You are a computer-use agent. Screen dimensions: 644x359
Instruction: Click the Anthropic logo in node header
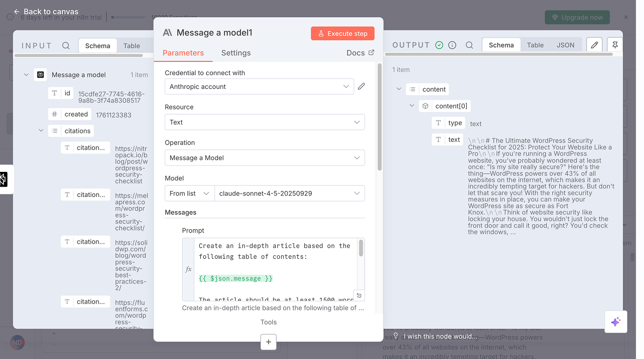point(167,32)
